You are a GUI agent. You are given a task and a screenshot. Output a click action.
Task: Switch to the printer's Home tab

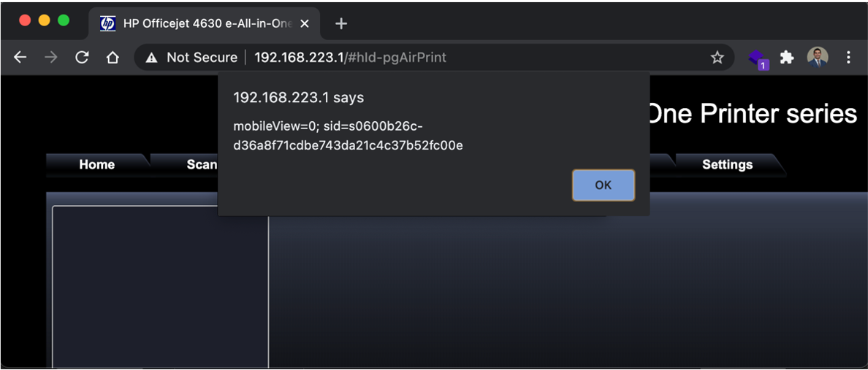tap(96, 165)
